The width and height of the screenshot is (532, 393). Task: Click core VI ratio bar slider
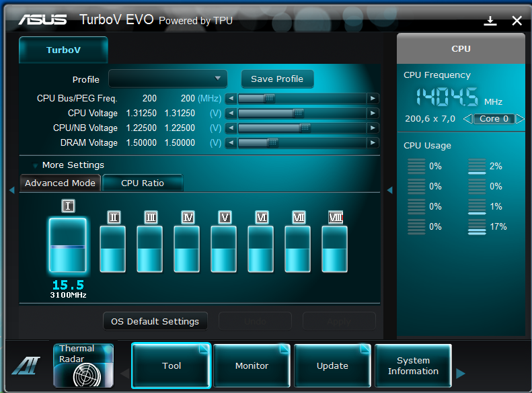(x=260, y=249)
